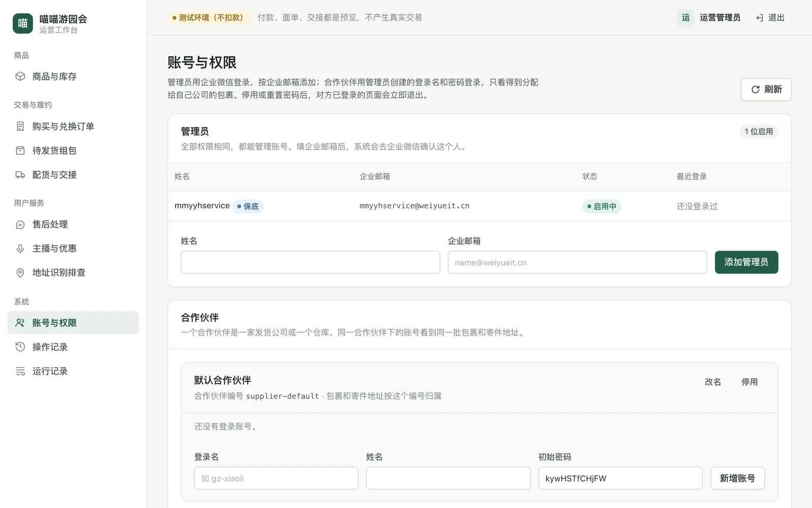Open 商品与库存 in the sidebar

coord(73,76)
